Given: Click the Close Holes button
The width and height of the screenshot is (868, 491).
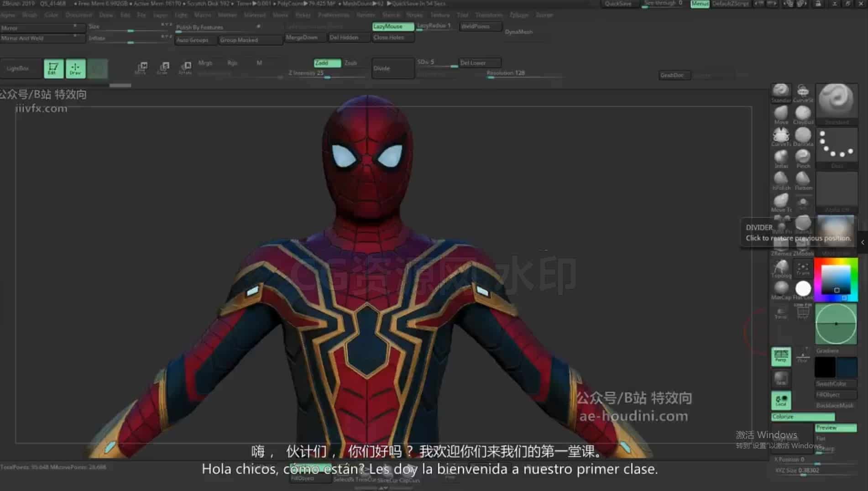Looking at the screenshot, I should 393,37.
